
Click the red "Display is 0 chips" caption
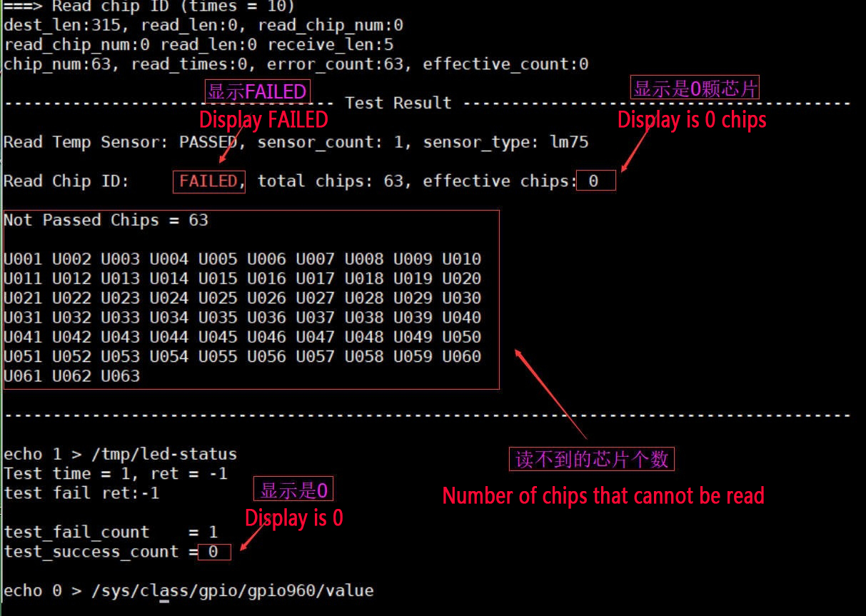pyautogui.click(x=692, y=120)
